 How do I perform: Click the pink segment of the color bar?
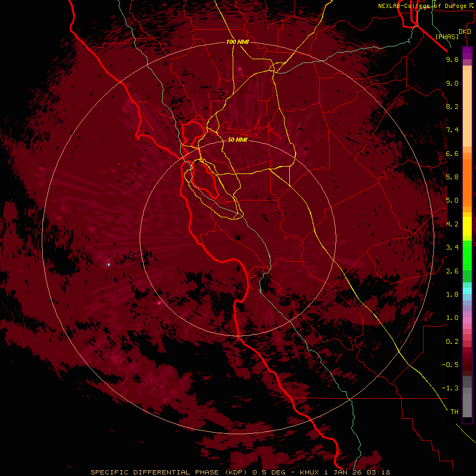(x=467, y=321)
